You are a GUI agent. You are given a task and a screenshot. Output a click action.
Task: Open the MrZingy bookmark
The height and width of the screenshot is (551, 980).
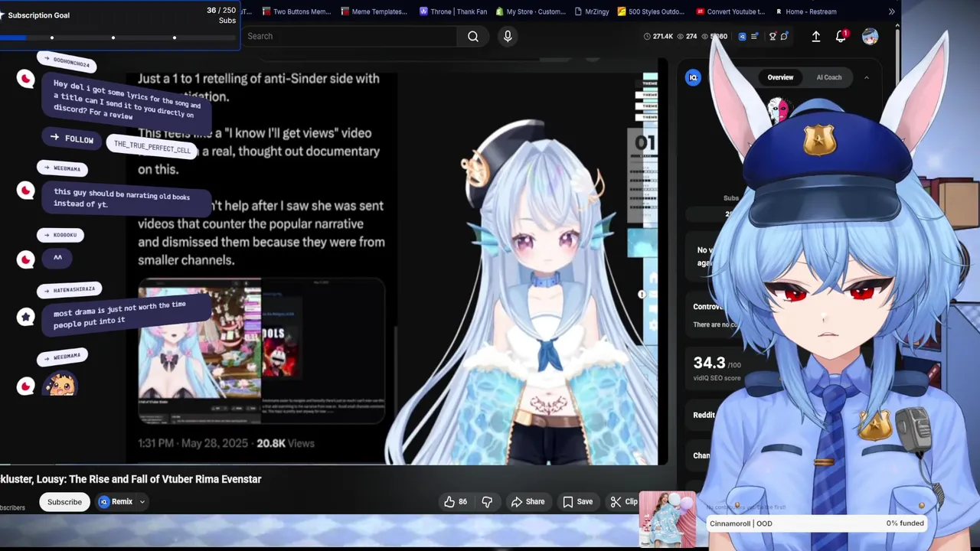593,11
